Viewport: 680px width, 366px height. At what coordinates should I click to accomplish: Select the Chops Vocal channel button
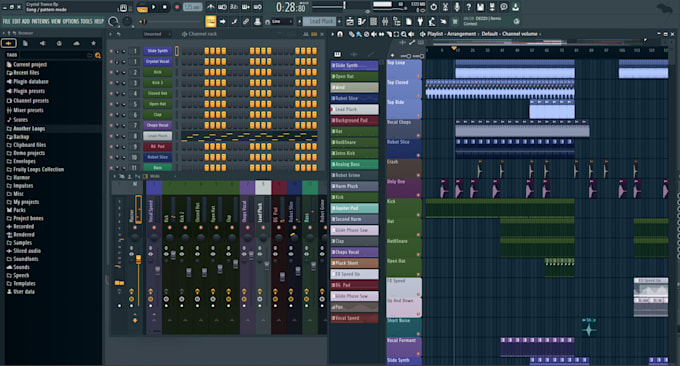(x=157, y=125)
